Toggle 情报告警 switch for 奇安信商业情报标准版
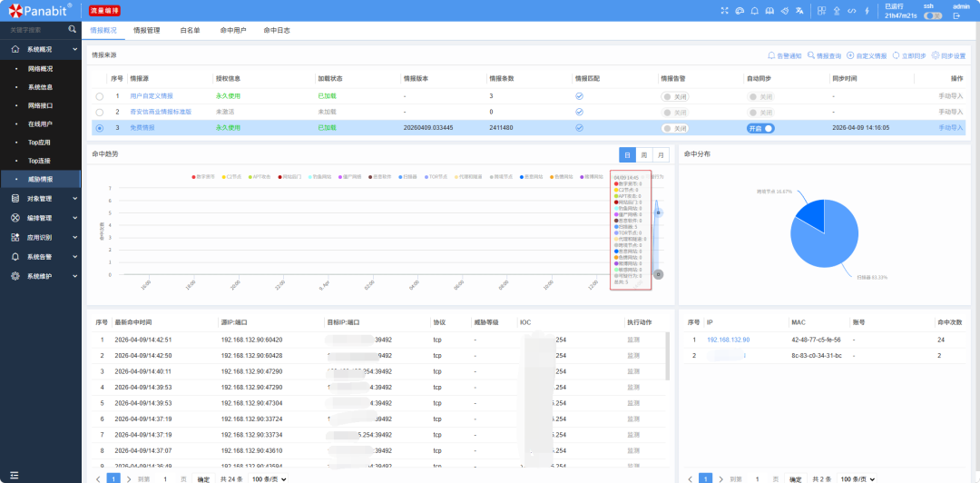Image resolution: width=980 pixels, height=483 pixels. point(675,112)
